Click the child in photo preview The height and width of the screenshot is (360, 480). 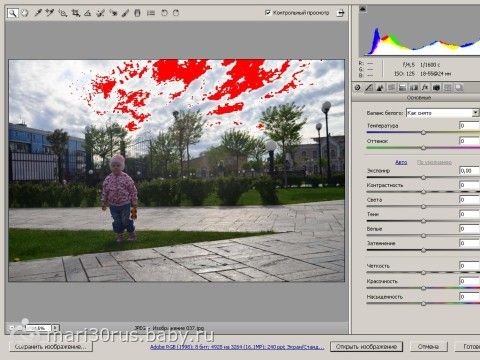[x=119, y=197]
